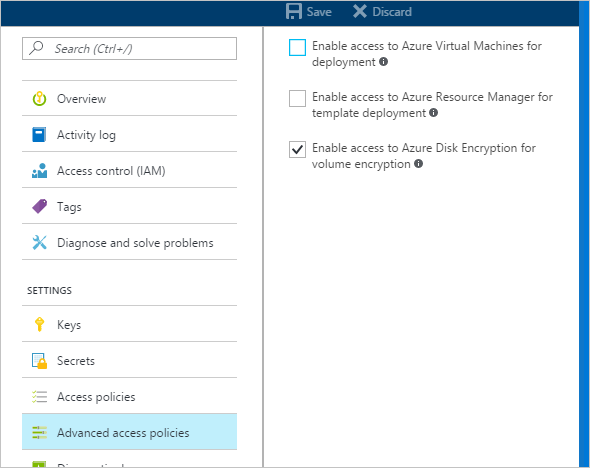Screen dimensions: 590x468
Task: Click the Discard button label
Action: coord(392,12)
